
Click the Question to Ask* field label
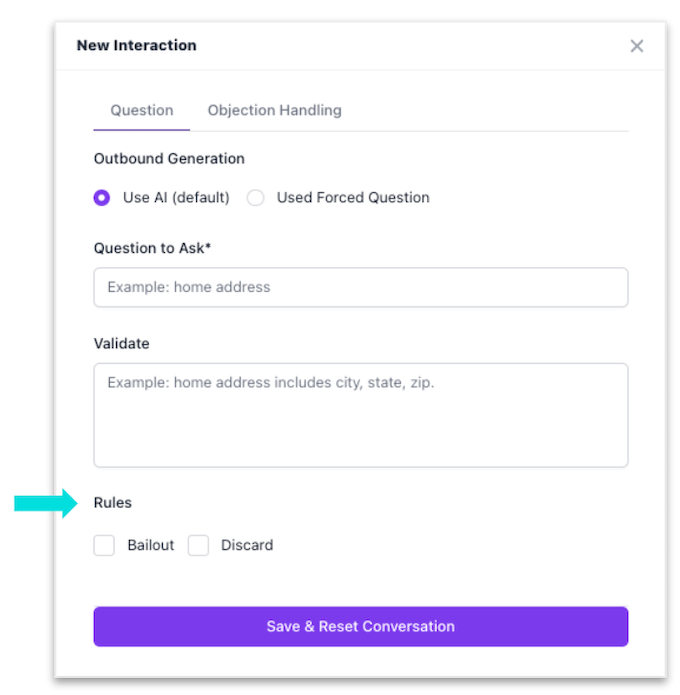(x=152, y=248)
